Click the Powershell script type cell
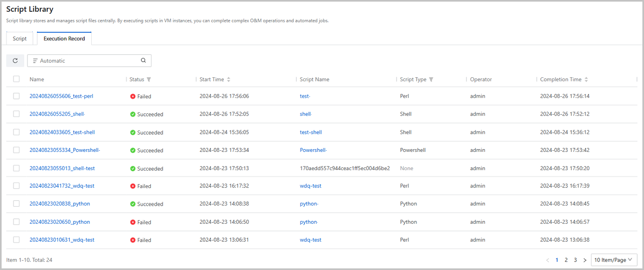644x270 pixels. (x=414, y=150)
